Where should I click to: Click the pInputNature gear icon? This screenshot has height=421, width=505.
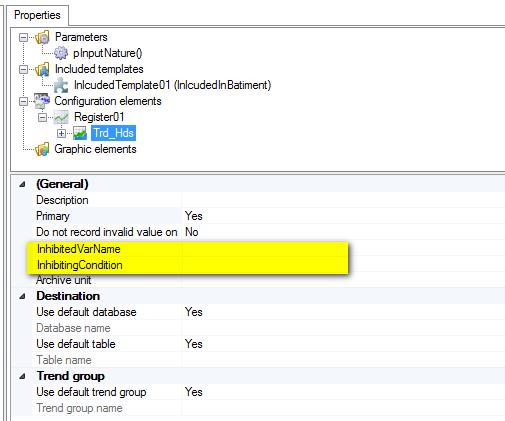pos(61,53)
